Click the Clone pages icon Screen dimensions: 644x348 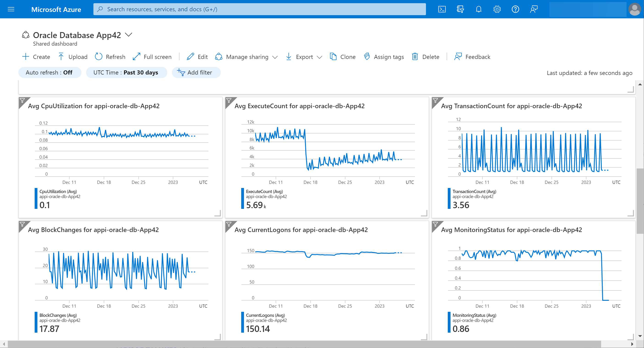pos(333,57)
